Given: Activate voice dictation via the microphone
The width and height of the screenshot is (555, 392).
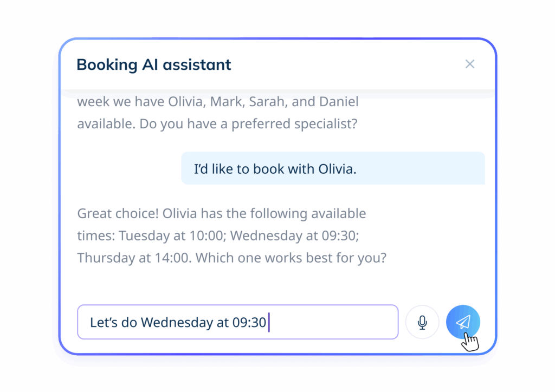Looking at the screenshot, I should point(422,322).
